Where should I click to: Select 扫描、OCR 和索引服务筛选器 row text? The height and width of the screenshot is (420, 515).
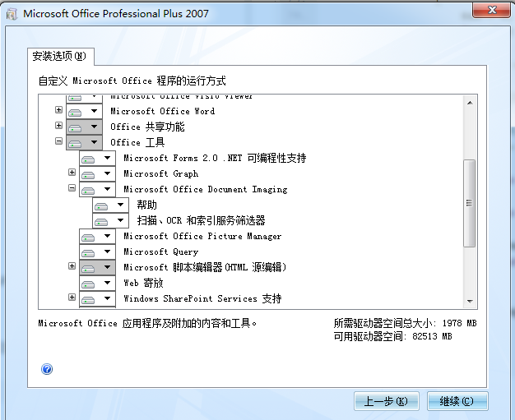pos(201,220)
